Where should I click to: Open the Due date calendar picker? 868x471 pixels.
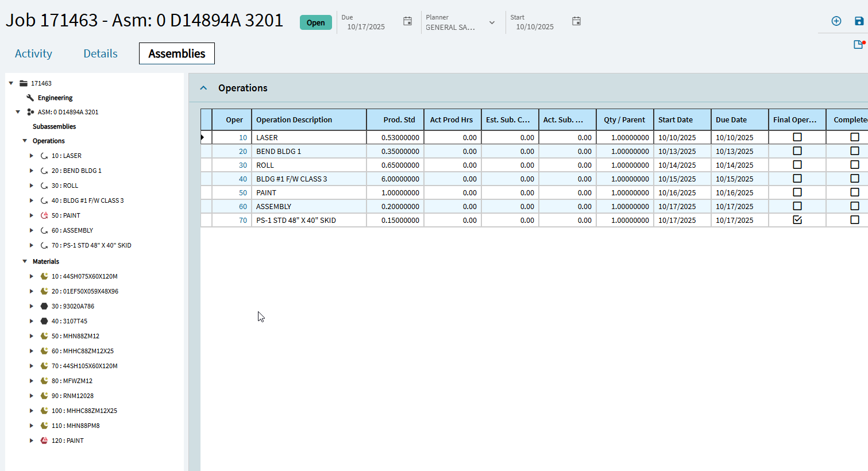(407, 21)
